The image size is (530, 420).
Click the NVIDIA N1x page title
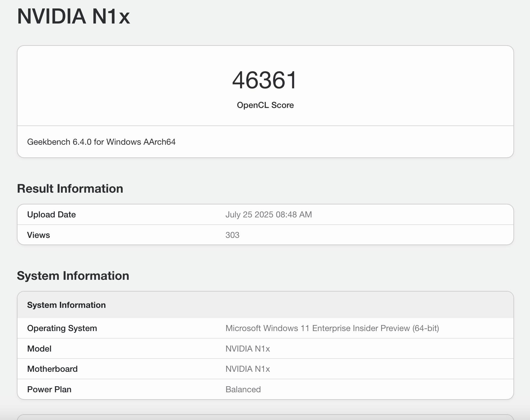click(x=73, y=16)
